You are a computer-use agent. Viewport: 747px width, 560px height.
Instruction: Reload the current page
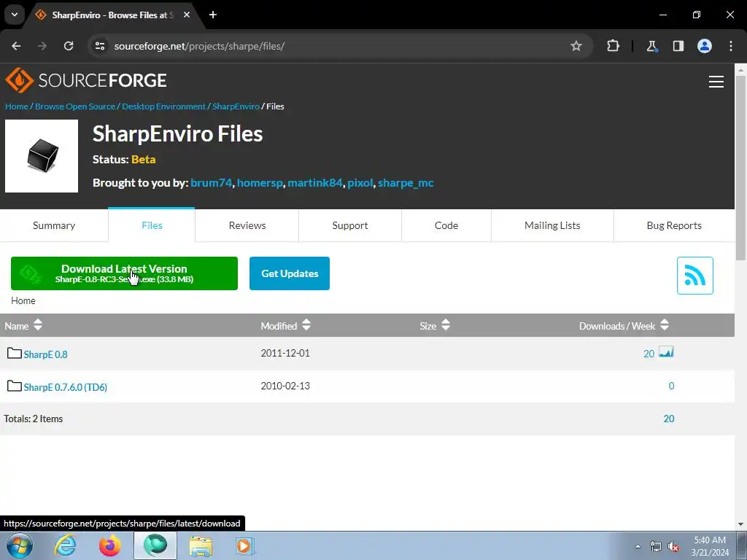tap(69, 46)
